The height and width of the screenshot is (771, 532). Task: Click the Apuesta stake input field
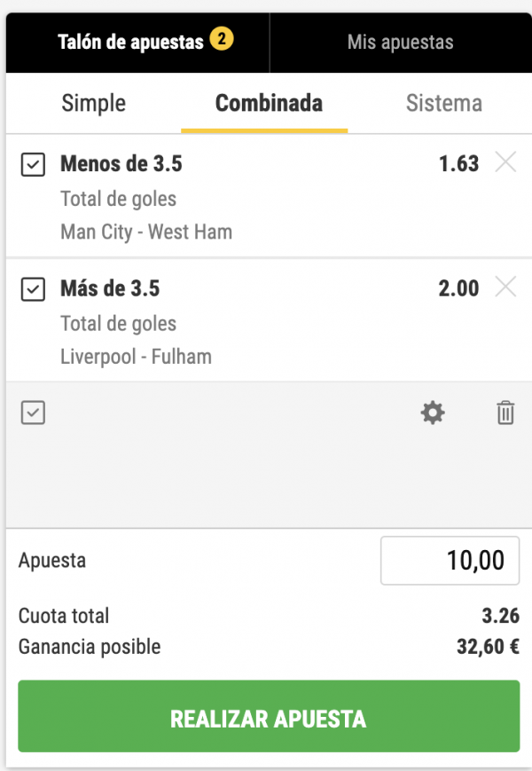pos(450,561)
